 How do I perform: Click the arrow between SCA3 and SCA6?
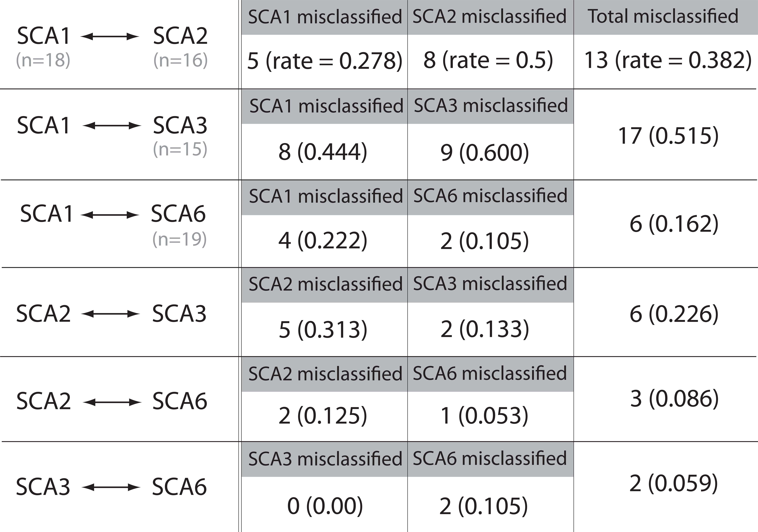pyautogui.click(x=111, y=487)
